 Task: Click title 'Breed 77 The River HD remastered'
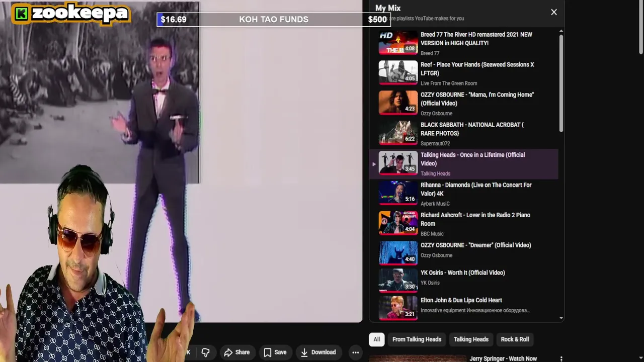476,39
